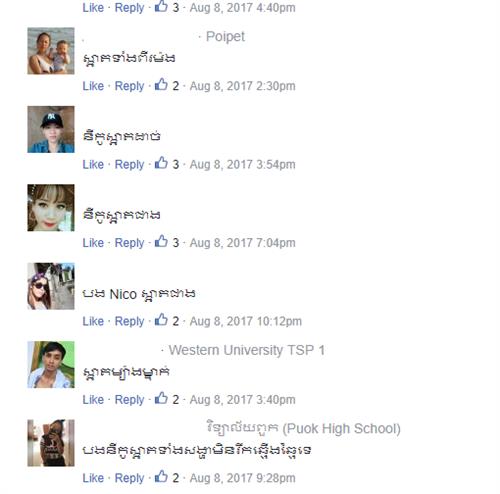The image size is (500, 494).
Task: Like the comment posted at 7:04pm
Action: pyautogui.click(x=93, y=243)
